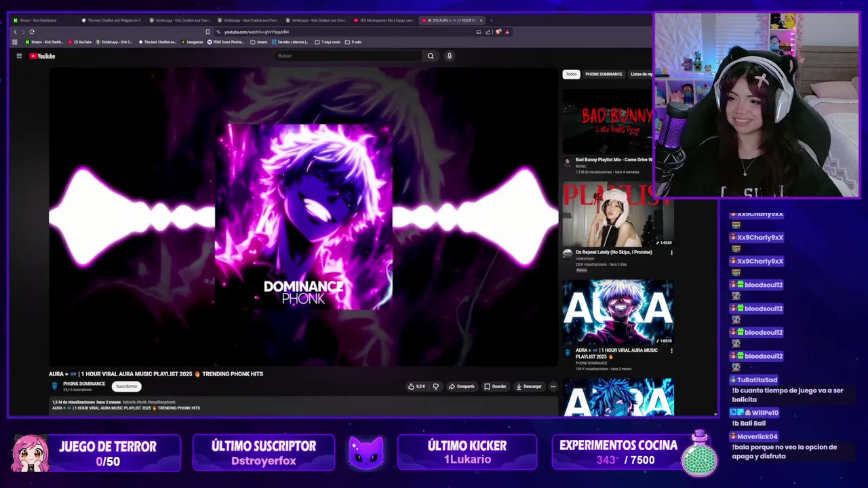
Task: Click the #phonk hashtag in description
Action: [129, 403]
